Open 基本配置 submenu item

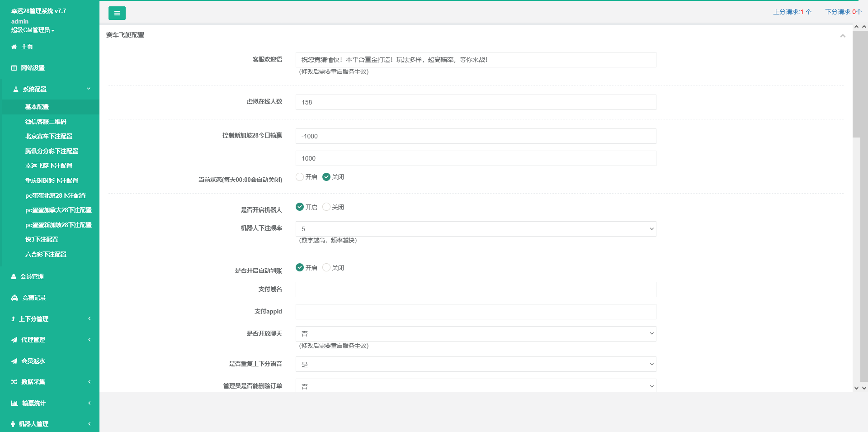pos(51,107)
